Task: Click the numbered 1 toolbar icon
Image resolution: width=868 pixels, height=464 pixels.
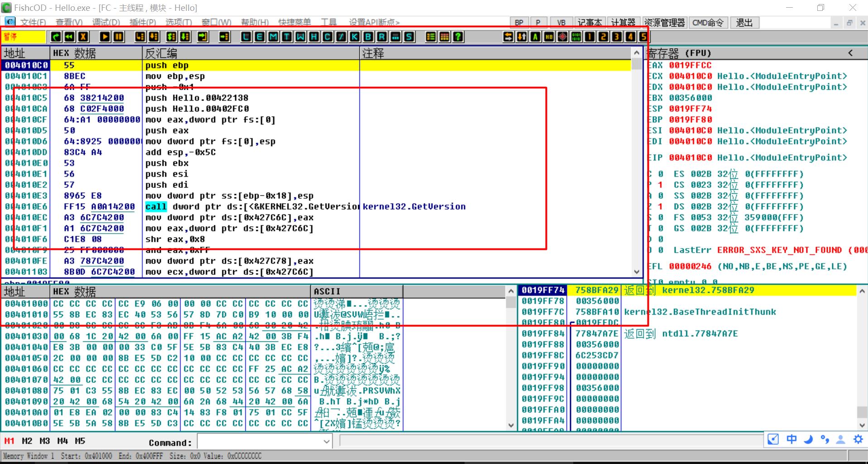Action: point(590,37)
